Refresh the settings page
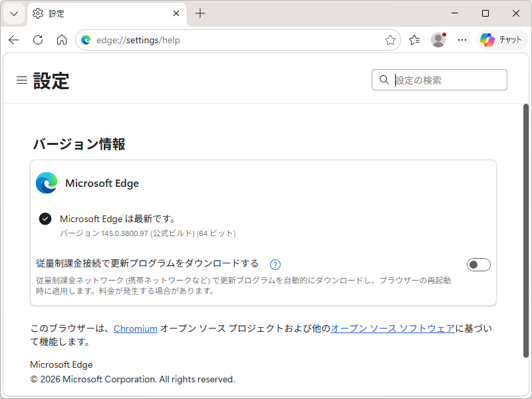The height and width of the screenshot is (399, 532). point(38,39)
